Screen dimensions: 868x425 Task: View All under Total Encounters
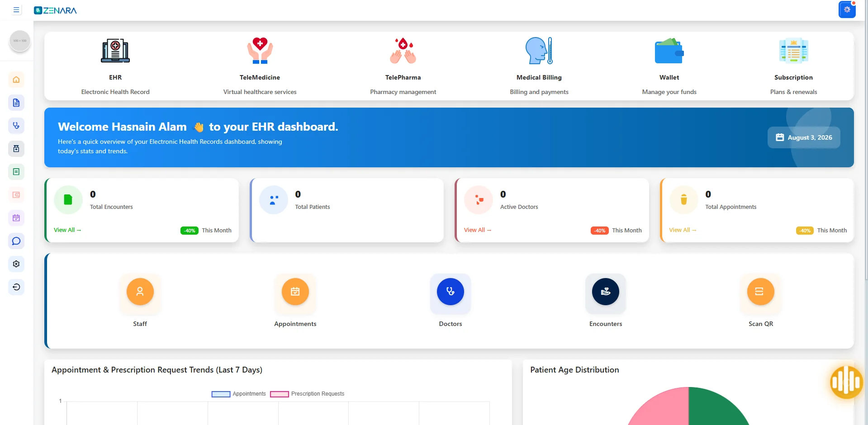[x=67, y=230]
